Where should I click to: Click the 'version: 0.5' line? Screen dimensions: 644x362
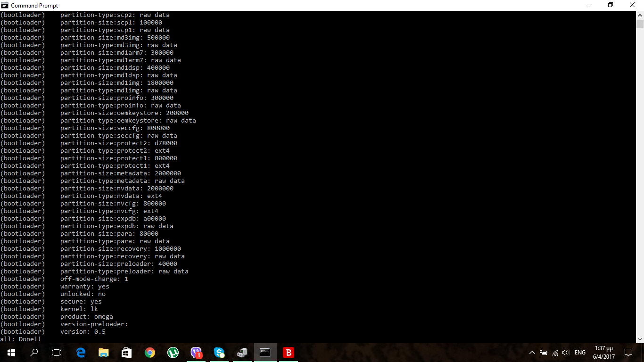click(83, 332)
